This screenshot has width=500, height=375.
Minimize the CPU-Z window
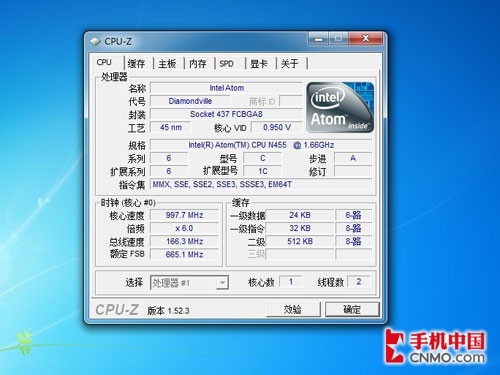click(319, 39)
